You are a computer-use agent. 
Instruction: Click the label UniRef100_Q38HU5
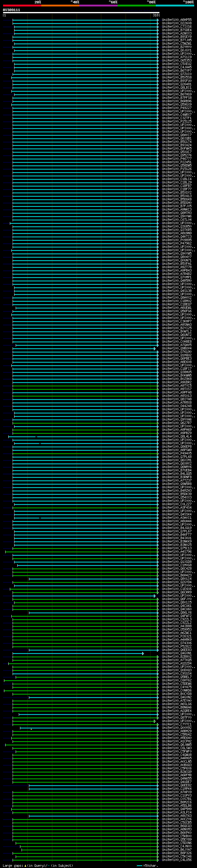coord(177,372)
